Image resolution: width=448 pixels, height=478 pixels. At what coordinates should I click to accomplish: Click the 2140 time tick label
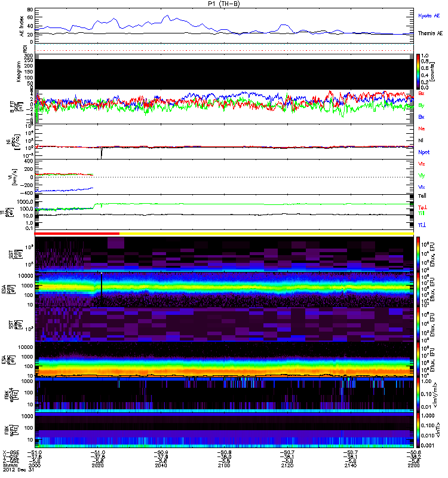pyautogui.click(x=351, y=466)
